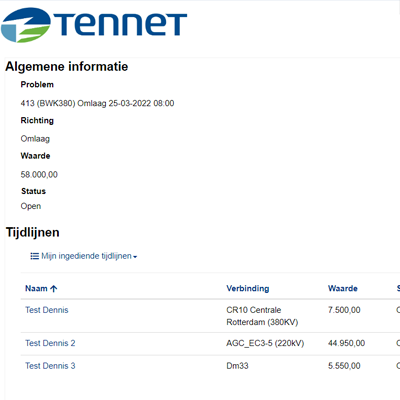Sort the table by Verbinding column
This screenshot has height=400, width=400.
pos(248,288)
